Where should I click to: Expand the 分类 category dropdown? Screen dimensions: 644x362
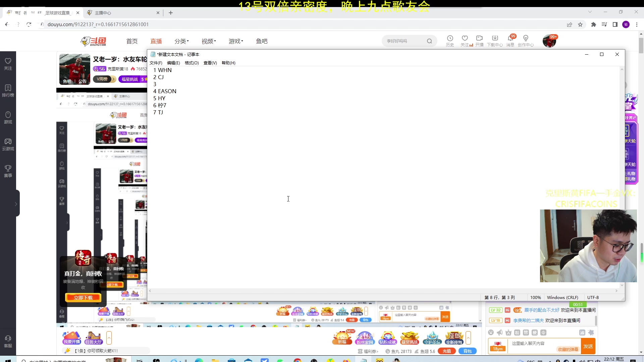pyautogui.click(x=181, y=41)
